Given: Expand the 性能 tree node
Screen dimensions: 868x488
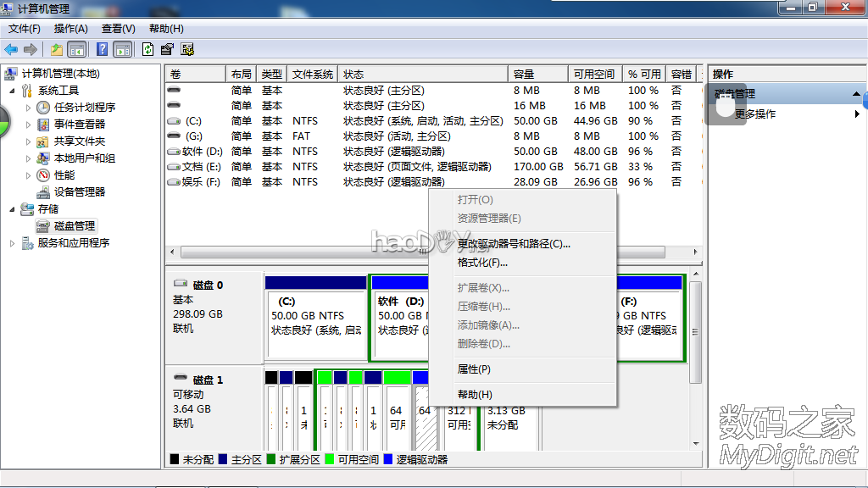Looking at the screenshot, I should (29, 175).
